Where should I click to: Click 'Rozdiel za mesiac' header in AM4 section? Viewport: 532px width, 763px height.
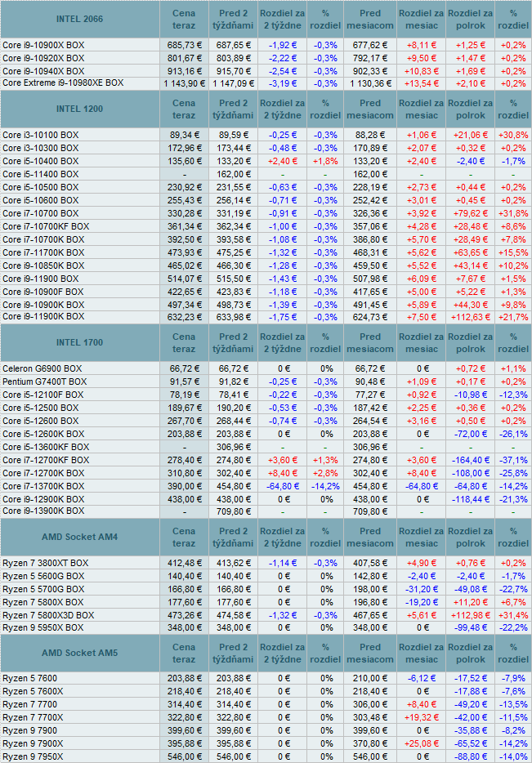coord(422,538)
